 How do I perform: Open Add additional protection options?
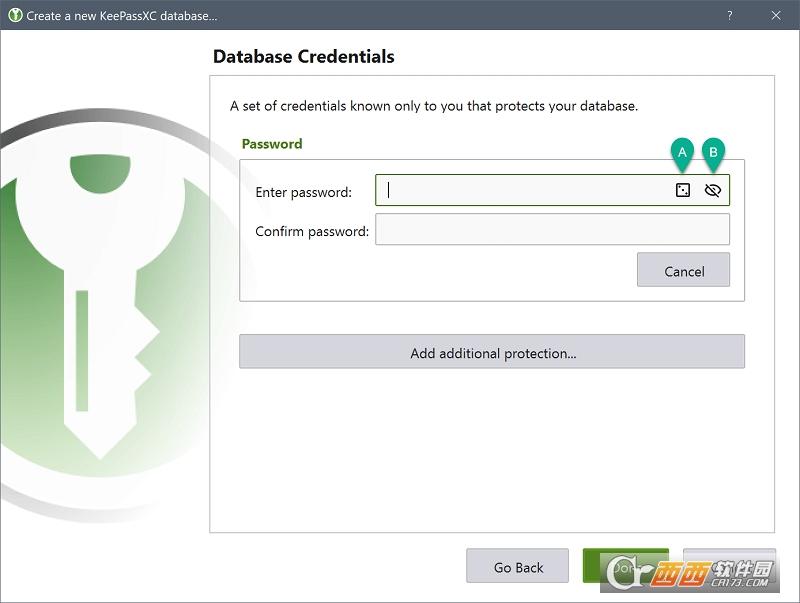(x=492, y=351)
